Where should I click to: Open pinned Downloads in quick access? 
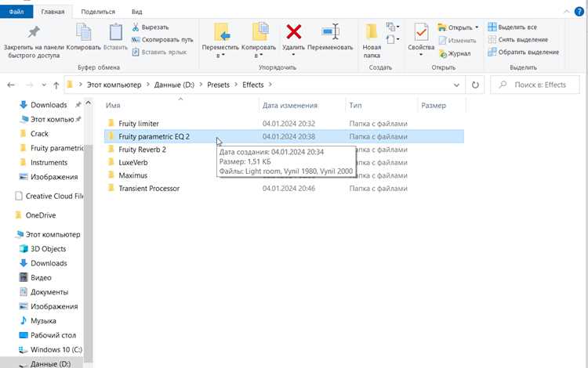[49, 105]
